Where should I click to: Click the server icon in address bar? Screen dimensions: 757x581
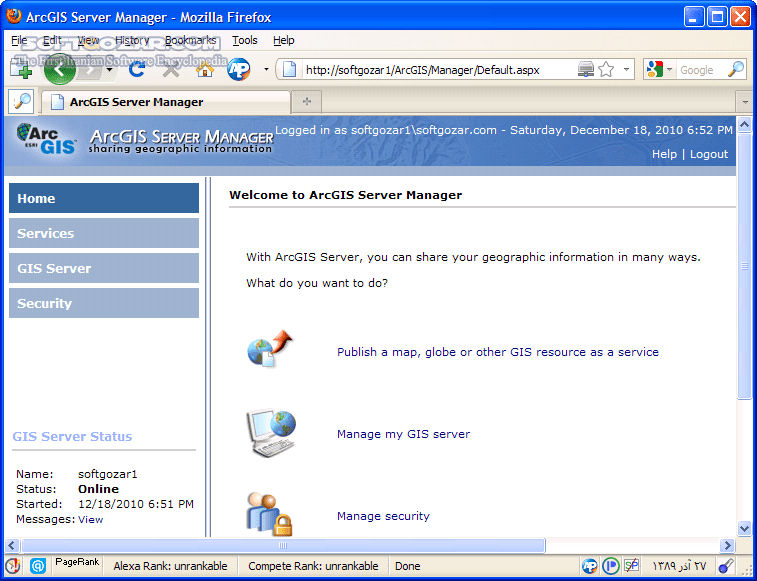click(585, 70)
